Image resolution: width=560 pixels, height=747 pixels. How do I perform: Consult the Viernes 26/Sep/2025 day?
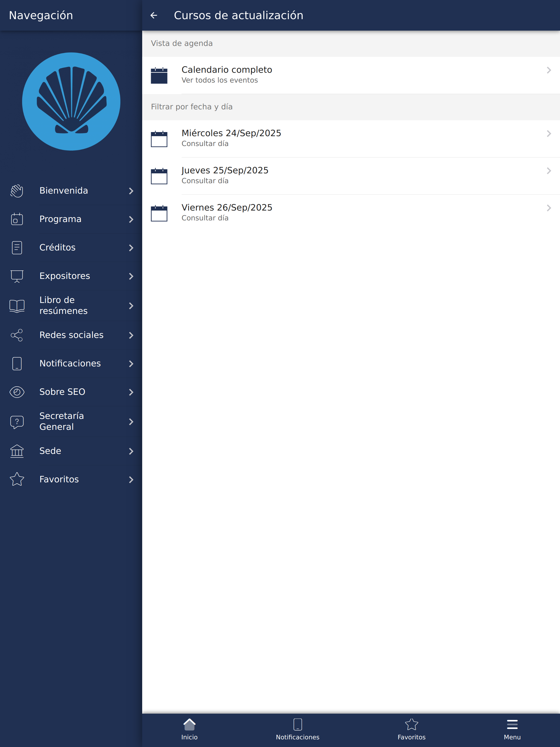click(351, 213)
